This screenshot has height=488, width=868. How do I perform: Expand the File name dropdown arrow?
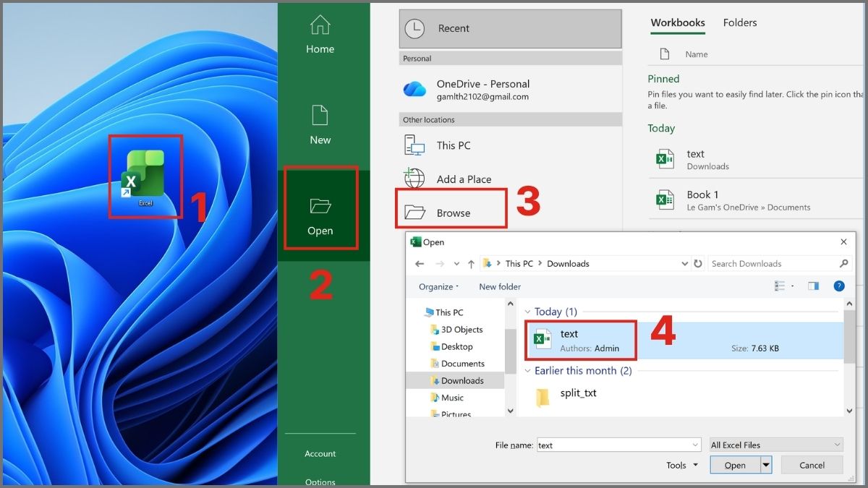pyautogui.click(x=695, y=445)
